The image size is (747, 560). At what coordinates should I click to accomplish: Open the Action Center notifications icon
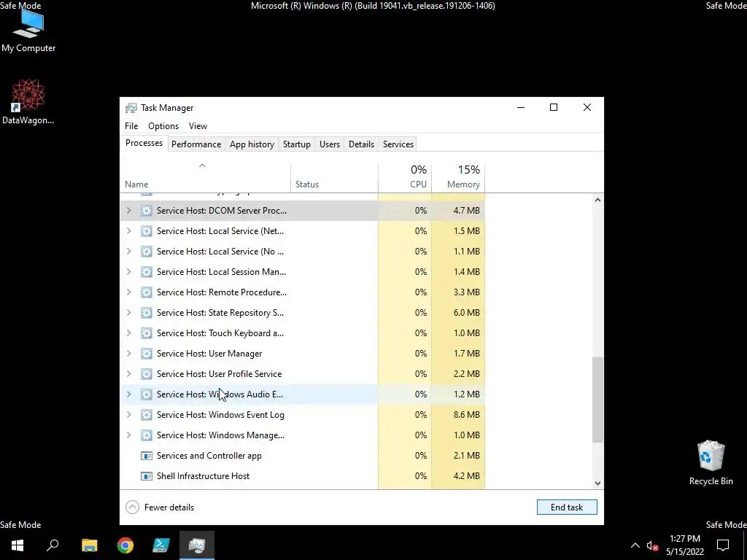723,545
